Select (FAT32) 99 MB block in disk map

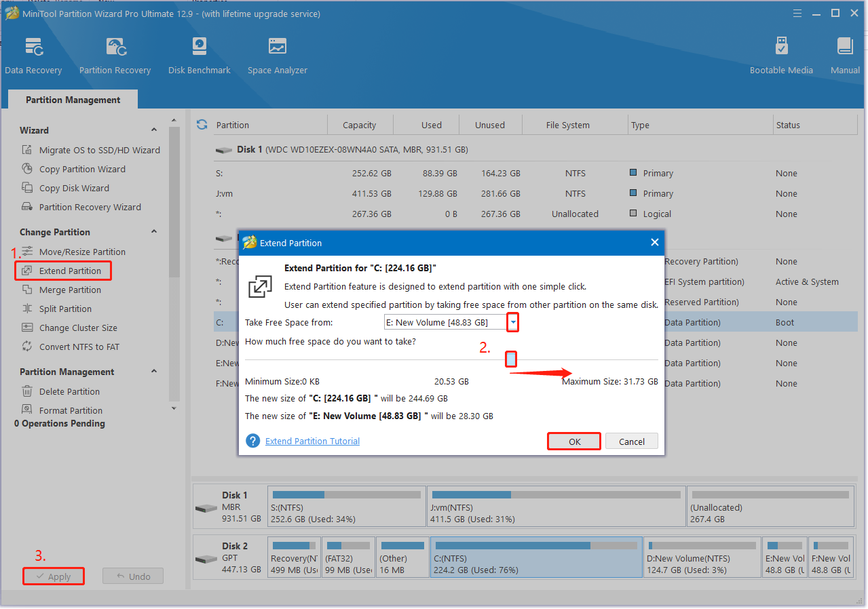[348, 557]
